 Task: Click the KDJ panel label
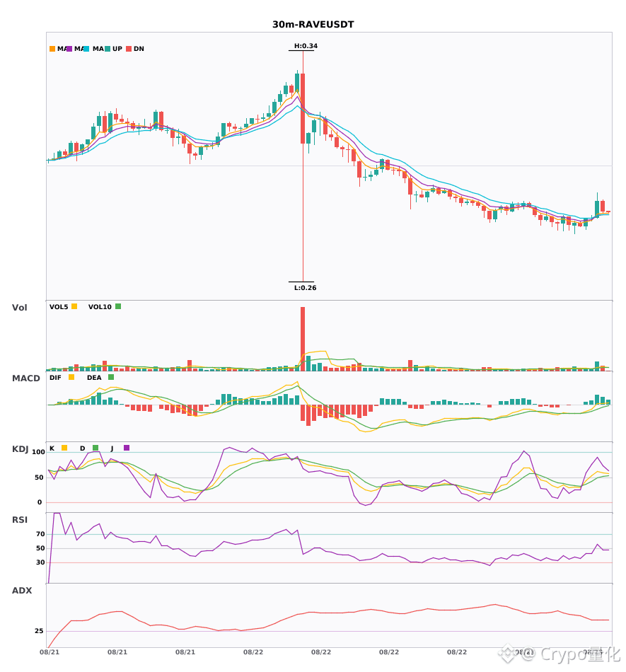click(20, 449)
